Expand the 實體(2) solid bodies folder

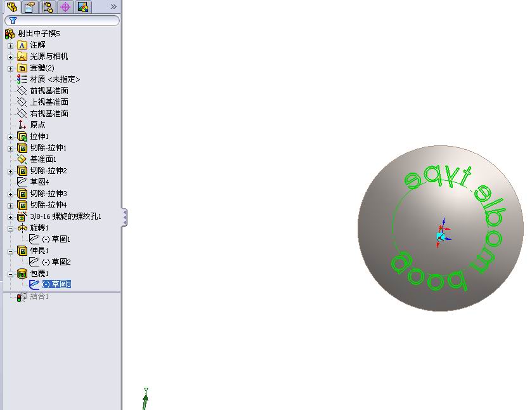[x=10, y=69]
